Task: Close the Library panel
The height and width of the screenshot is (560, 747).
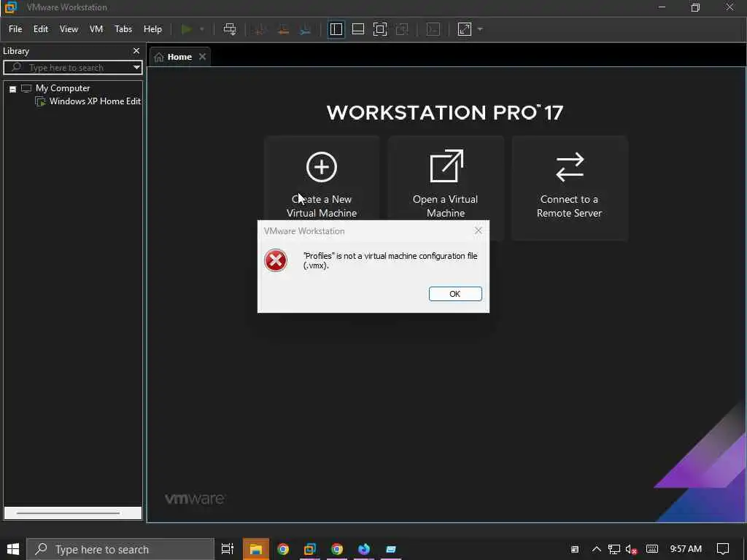Action: coord(136,51)
